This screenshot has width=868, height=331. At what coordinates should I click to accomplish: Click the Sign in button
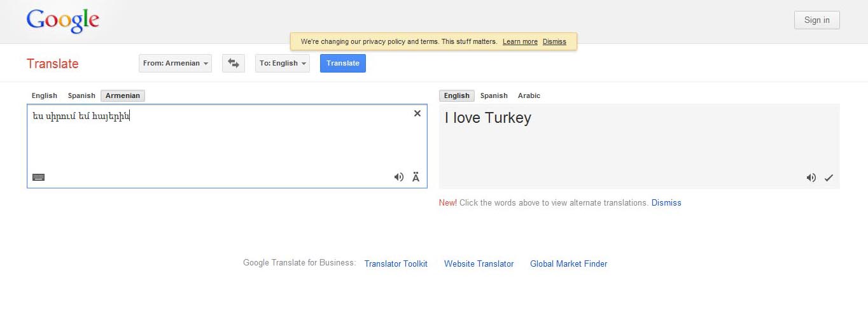pyautogui.click(x=817, y=20)
